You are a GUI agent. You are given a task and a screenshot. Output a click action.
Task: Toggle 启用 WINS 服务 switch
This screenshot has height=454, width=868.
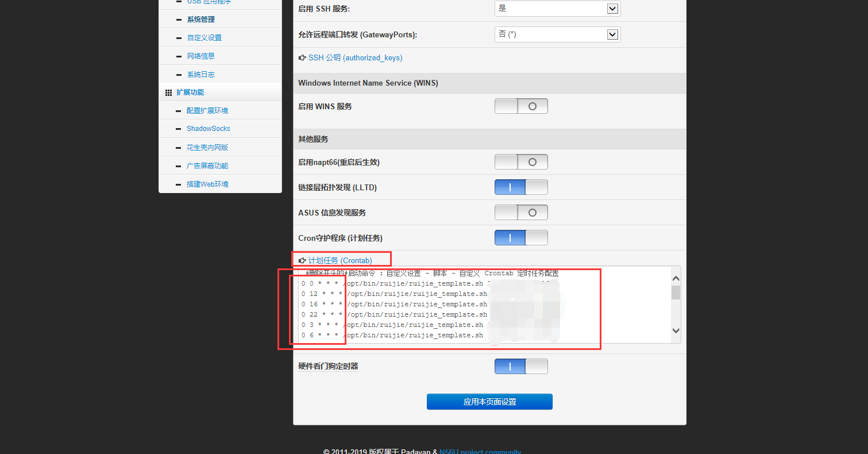point(520,106)
